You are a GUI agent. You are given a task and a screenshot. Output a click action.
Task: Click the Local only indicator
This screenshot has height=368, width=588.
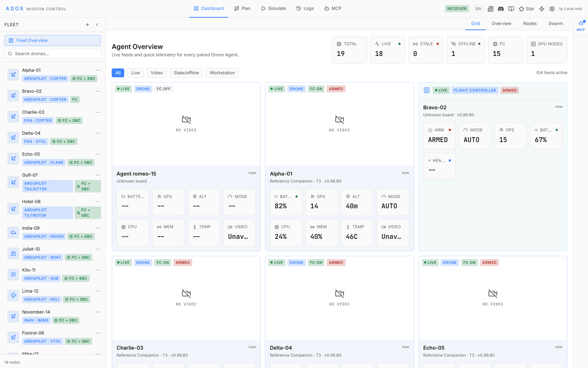click(x=571, y=9)
